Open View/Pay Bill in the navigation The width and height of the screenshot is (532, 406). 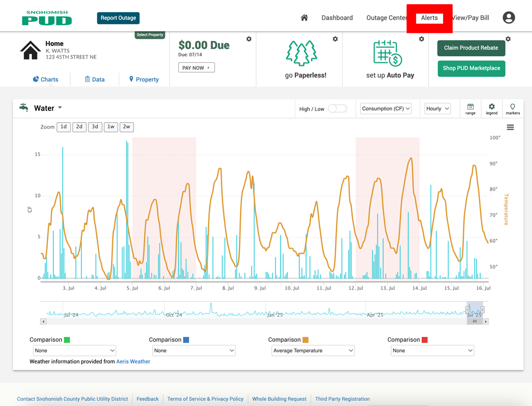click(471, 18)
